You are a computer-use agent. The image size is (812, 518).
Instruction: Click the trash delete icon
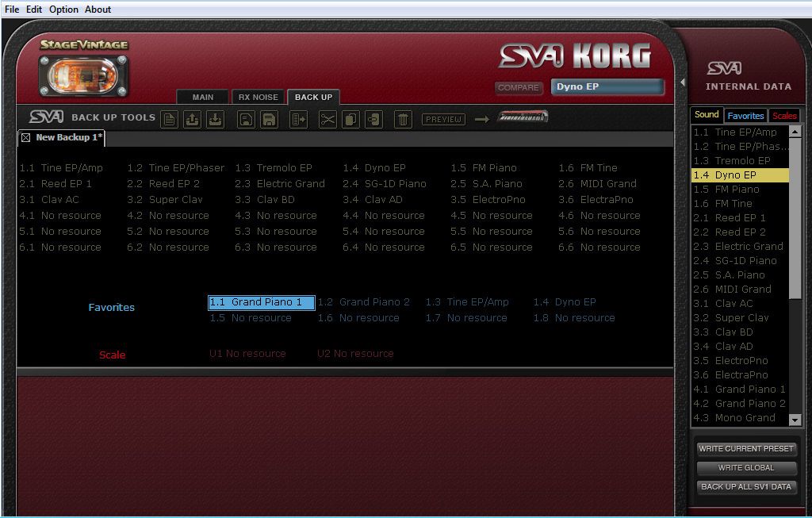click(x=403, y=118)
